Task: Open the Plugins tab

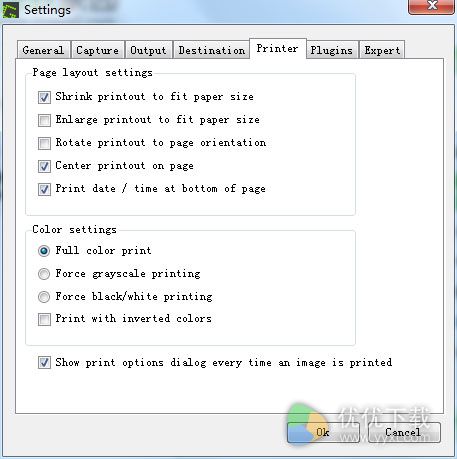Action: click(332, 50)
